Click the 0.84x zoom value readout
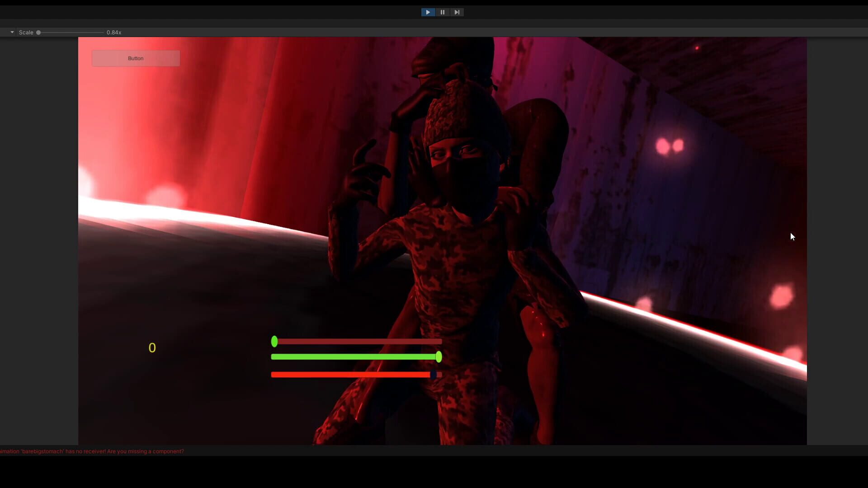Image resolution: width=868 pixels, height=488 pixels. tap(113, 32)
